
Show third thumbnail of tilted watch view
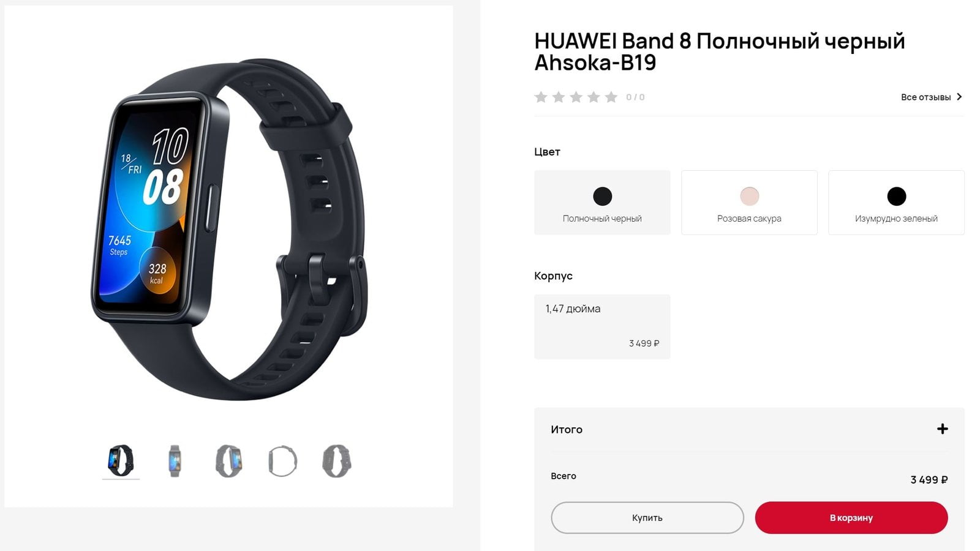click(x=228, y=461)
